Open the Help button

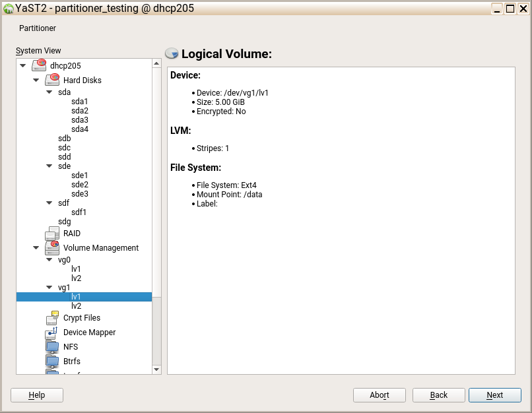point(37,395)
